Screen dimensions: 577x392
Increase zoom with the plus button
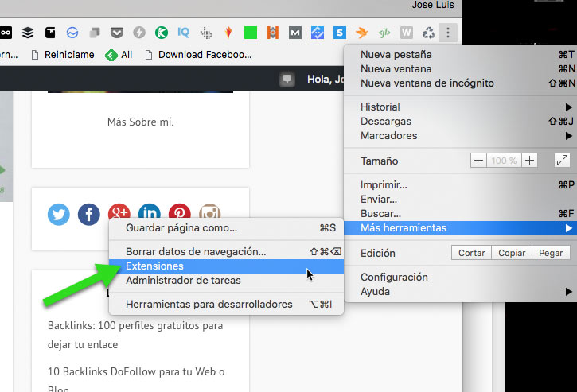tap(529, 161)
